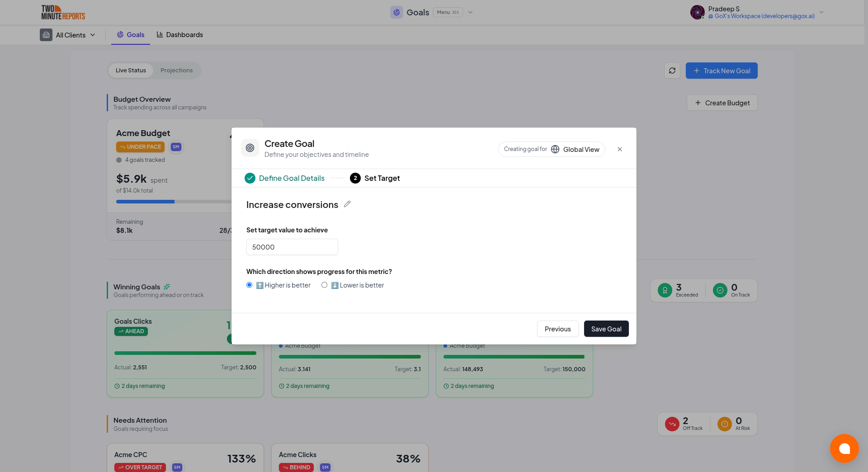This screenshot has height=472, width=868.
Task: Click the Goals target icon in the header
Action: 397,12
